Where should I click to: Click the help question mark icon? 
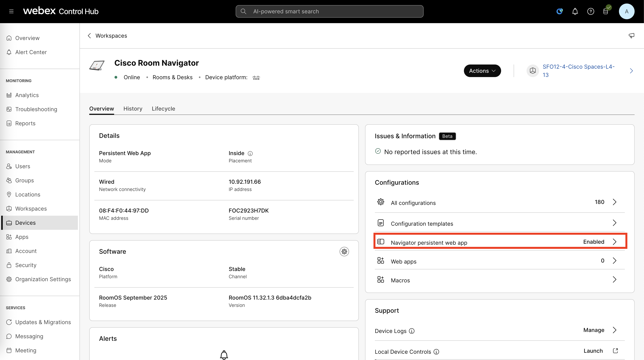pyautogui.click(x=591, y=11)
